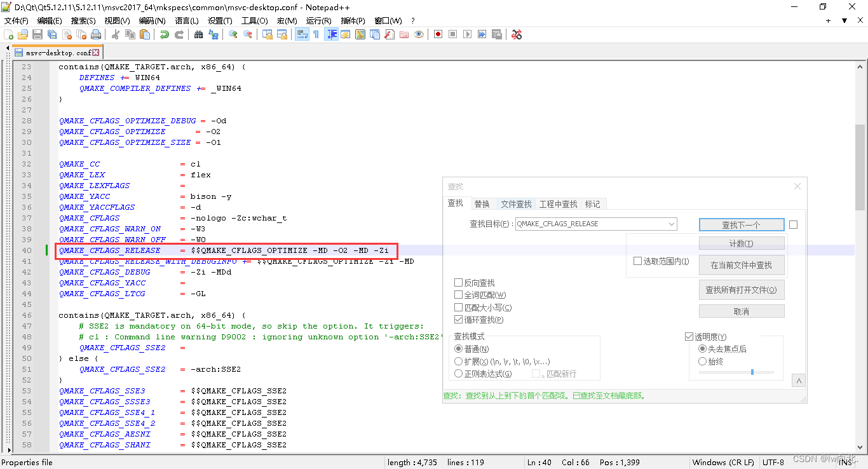Click the Save toolbar icon
Screen dimensions: 868x469
[37, 34]
